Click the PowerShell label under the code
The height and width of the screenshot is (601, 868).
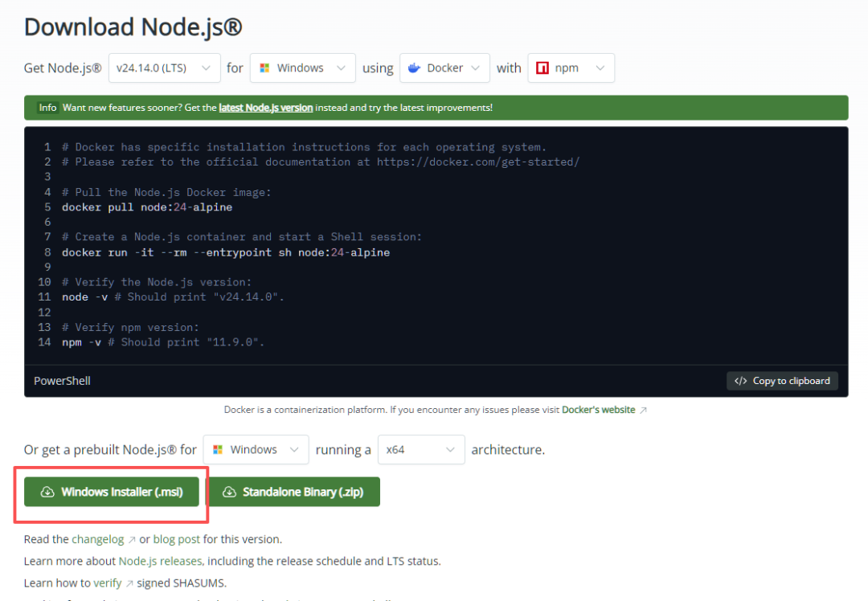pos(62,381)
